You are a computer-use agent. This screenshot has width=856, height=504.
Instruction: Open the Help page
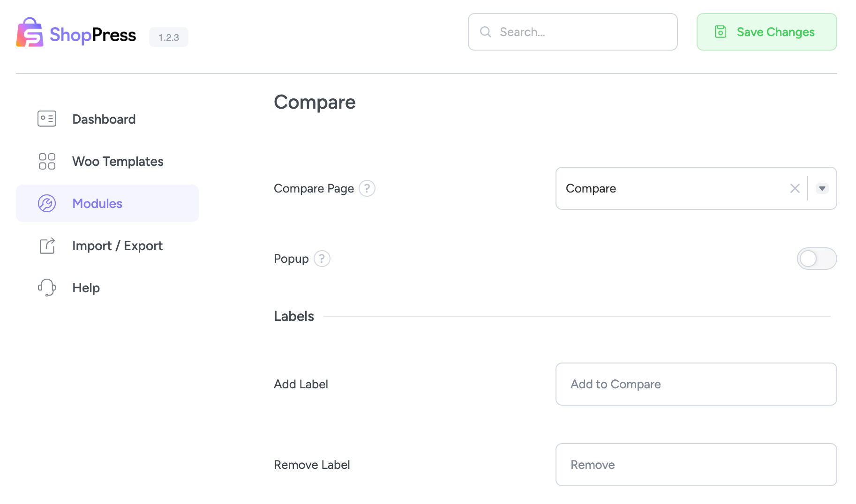(86, 288)
